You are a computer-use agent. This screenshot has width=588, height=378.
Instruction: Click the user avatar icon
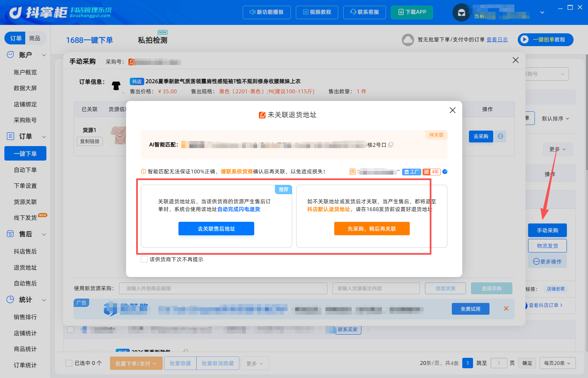(461, 12)
